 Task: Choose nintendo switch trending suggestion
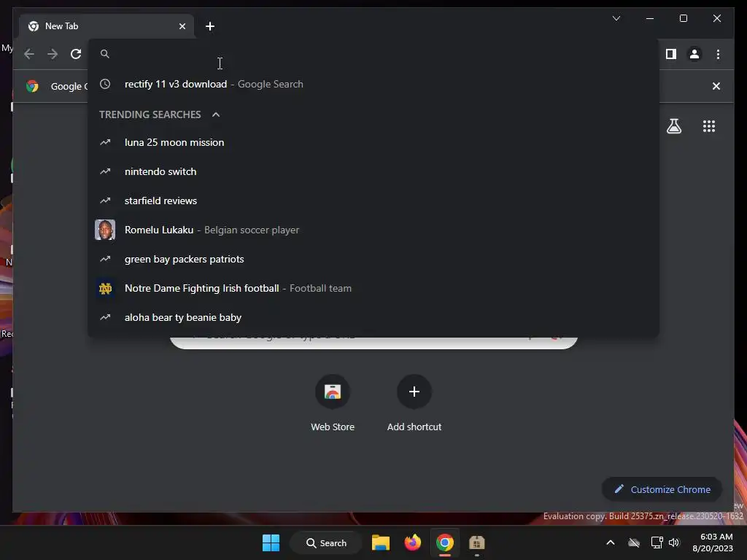pyautogui.click(x=373, y=171)
